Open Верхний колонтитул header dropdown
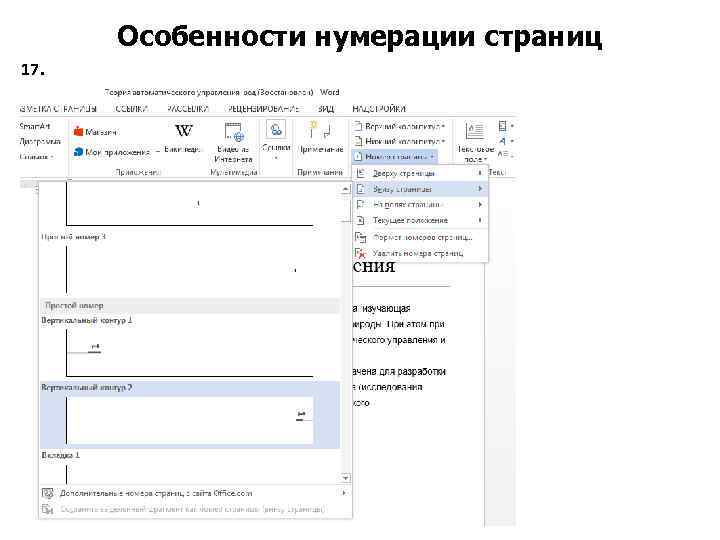This screenshot has height=540, width=720. [399, 126]
